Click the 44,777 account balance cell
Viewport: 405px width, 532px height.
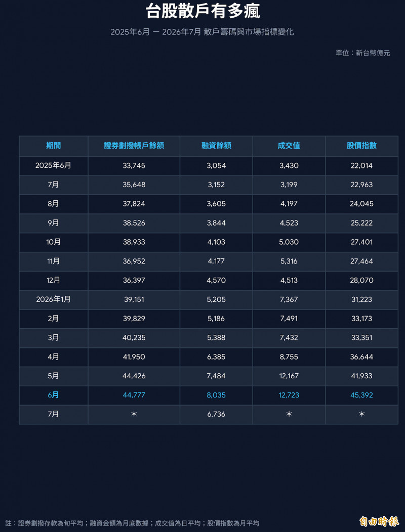134,395
